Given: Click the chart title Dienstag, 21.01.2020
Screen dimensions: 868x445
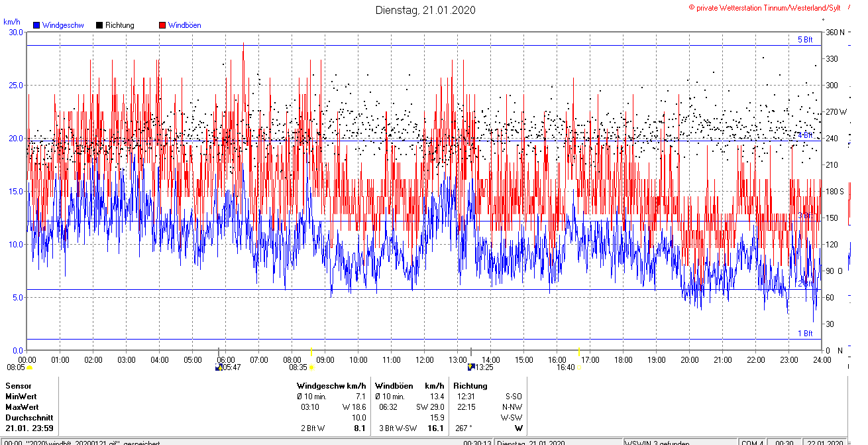Looking at the screenshot, I should pyautogui.click(x=425, y=10).
